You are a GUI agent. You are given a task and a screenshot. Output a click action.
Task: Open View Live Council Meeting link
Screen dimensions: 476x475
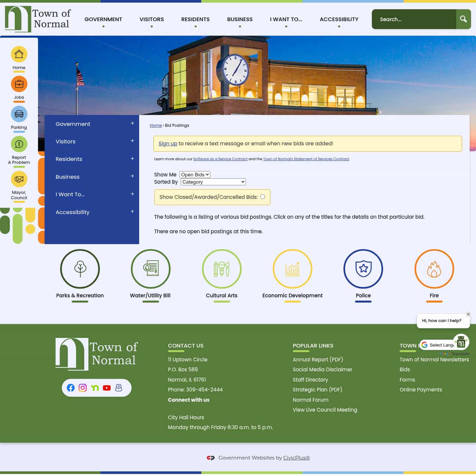(325, 410)
